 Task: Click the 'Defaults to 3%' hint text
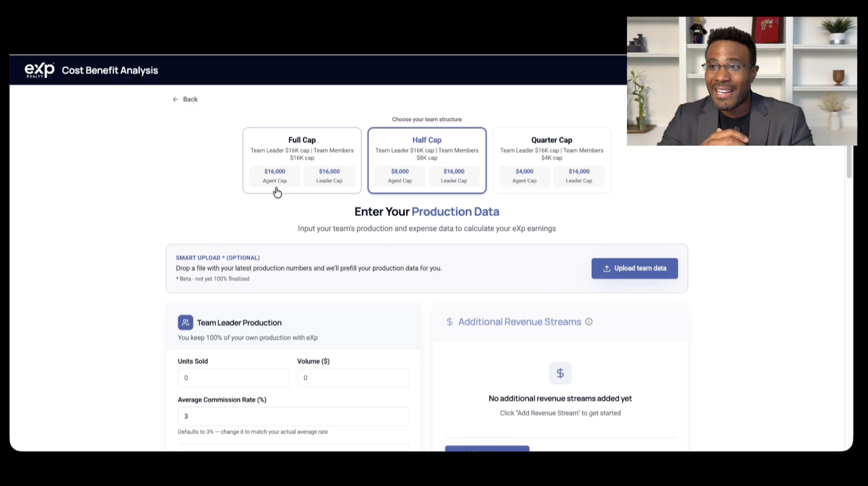pyautogui.click(x=253, y=432)
